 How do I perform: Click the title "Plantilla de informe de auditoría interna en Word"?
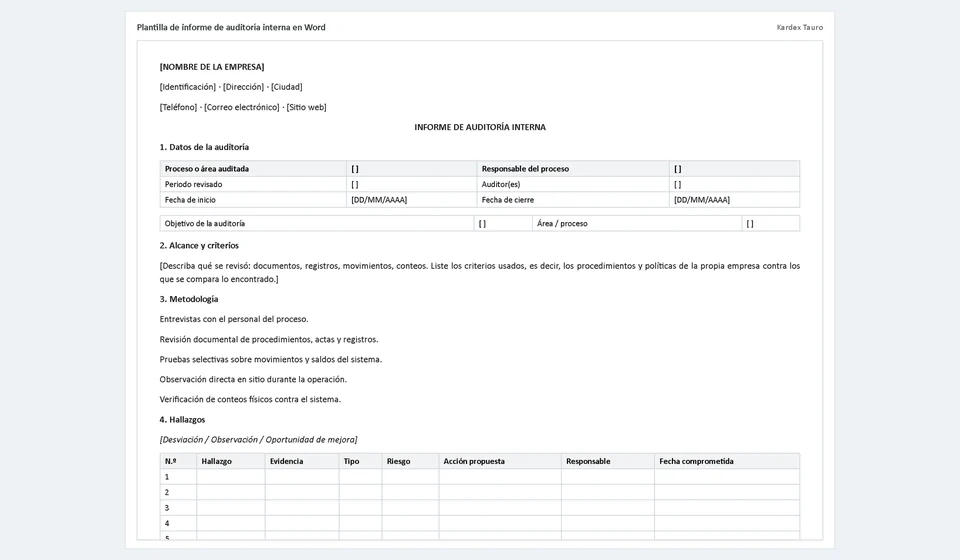click(x=231, y=28)
